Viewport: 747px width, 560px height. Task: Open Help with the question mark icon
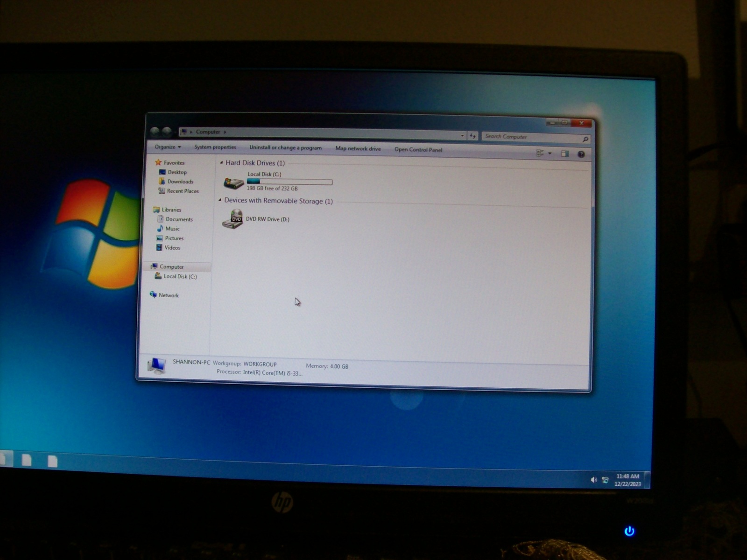(x=581, y=154)
